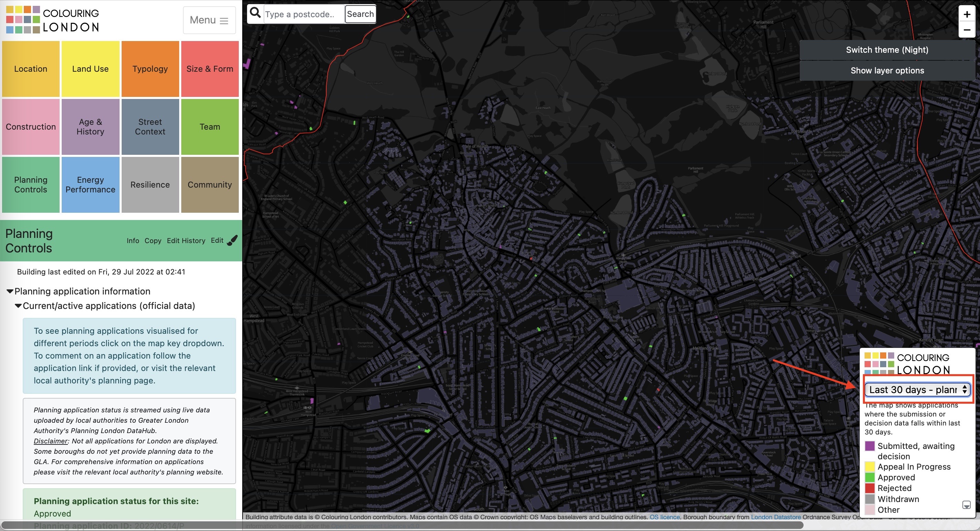980x531 pixels.
Task: Click the paintbrush edit icon
Action: pyautogui.click(x=232, y=240)
